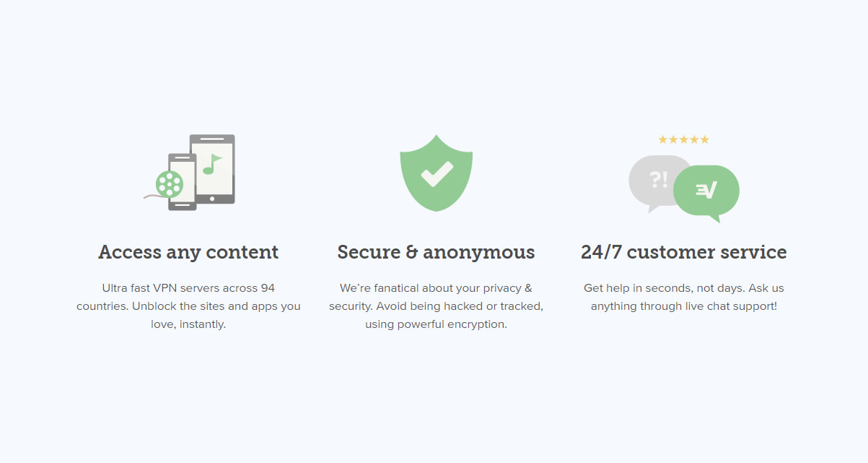Image resolution: width=868 pixels, height=463 pixels.
Task: Select the "Secure & anonymous" heading
Action: coord(436,252)
